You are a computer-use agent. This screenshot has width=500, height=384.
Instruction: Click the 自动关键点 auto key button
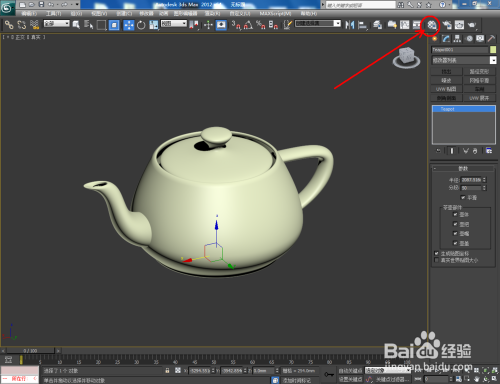point(350,370)
